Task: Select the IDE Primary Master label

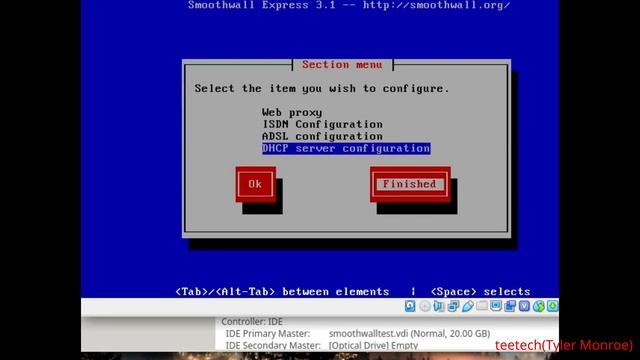Action: tap(268, 333)
